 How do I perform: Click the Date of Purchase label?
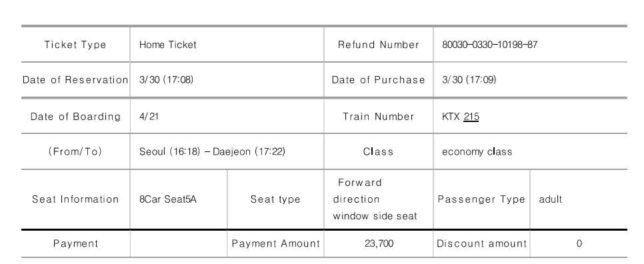(x=378, y=79)
